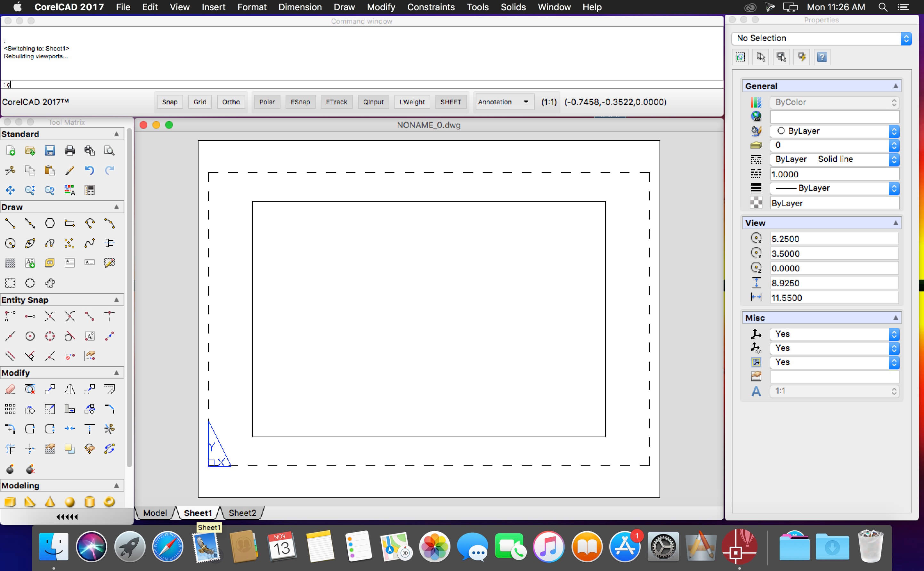Image resolution: width=924 pixels, height=571 pixels.
Task: Open Spotlight search in menu bar
Action: (883, 7)
